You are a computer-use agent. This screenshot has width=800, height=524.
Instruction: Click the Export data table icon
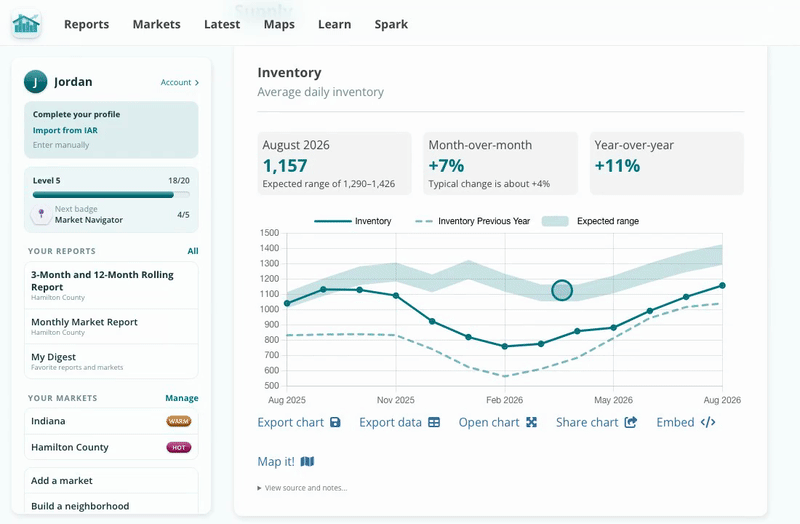pos(434,422)
